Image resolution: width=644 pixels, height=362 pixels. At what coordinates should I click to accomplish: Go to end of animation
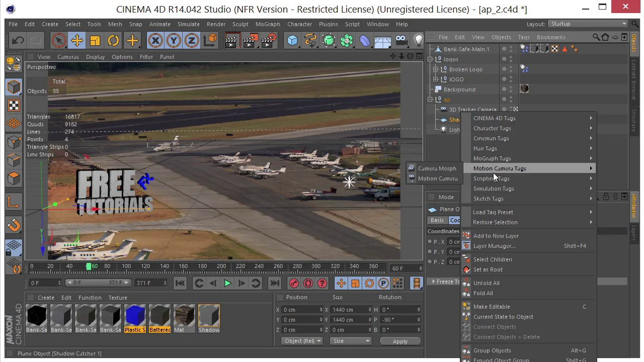coord(274,283)
